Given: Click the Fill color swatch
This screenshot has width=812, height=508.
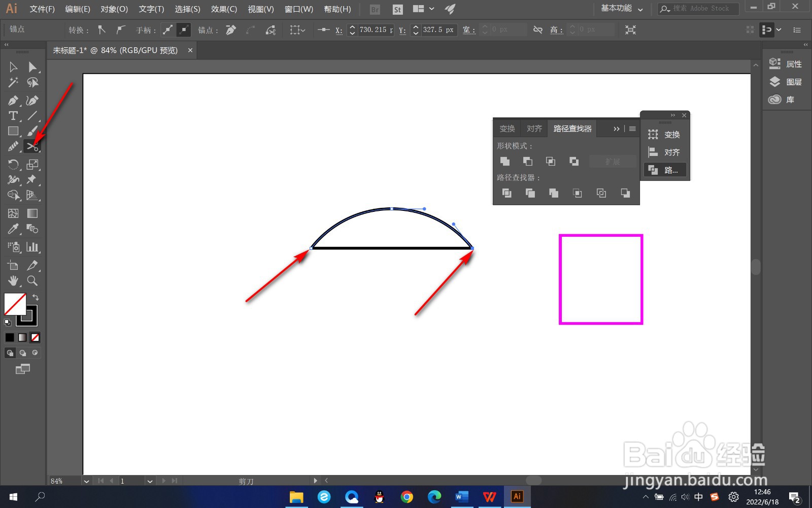Looking at the screenshot, I should [15, 304].
